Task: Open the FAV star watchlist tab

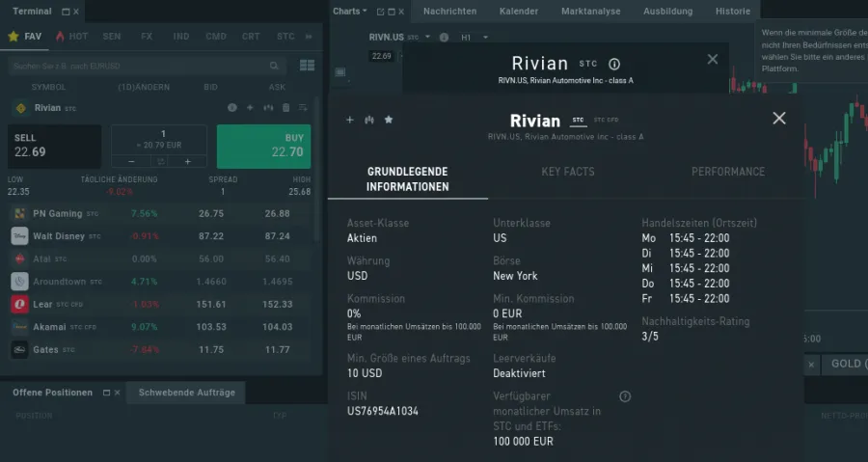Action: click(25, 37)
